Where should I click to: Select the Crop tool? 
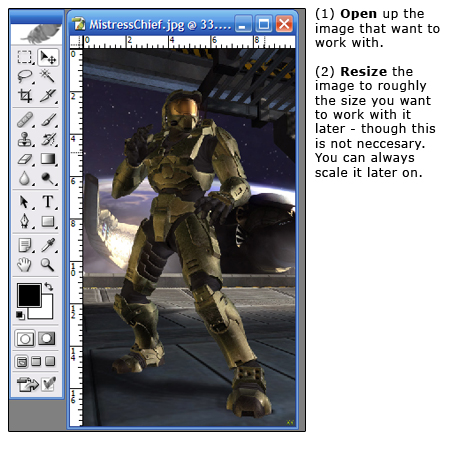25,96
